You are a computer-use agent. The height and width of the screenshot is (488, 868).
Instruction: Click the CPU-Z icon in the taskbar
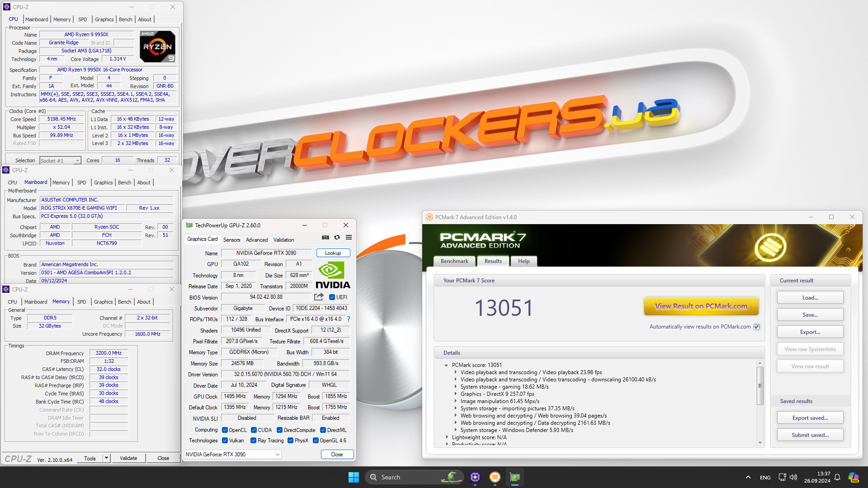[475, 477]
